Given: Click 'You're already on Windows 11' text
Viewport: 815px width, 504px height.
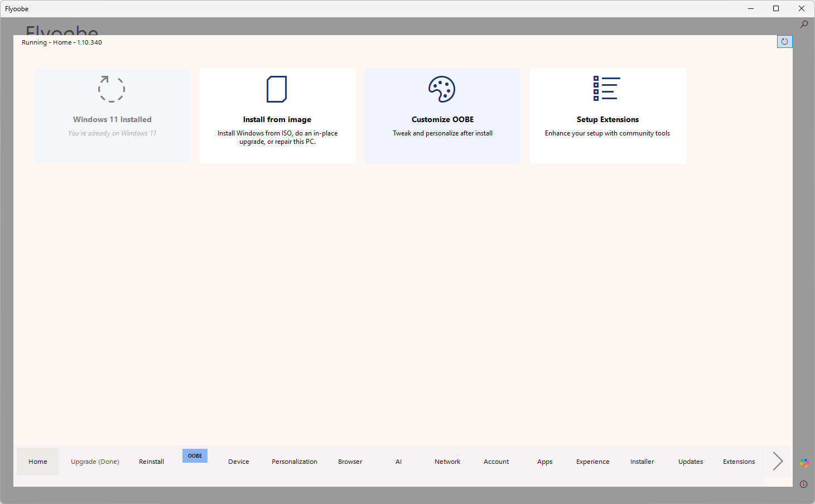Looking at the screenshot, I should [112, 133].
